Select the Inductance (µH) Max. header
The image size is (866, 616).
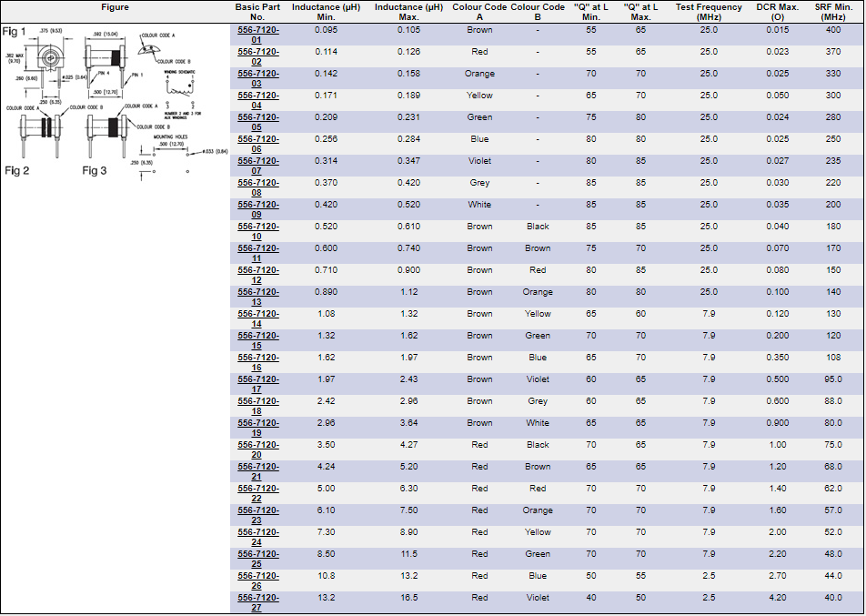point(409,12)
